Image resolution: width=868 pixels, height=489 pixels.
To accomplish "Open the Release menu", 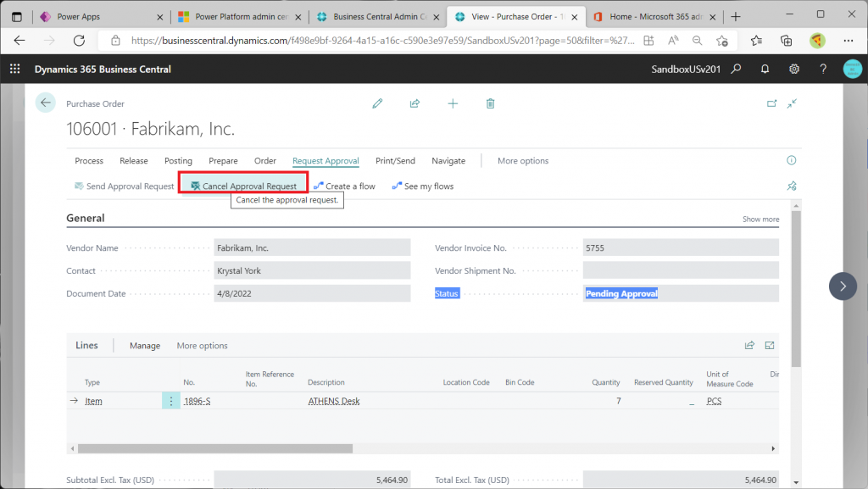I will pyautogui.click(x=134, y=160).
